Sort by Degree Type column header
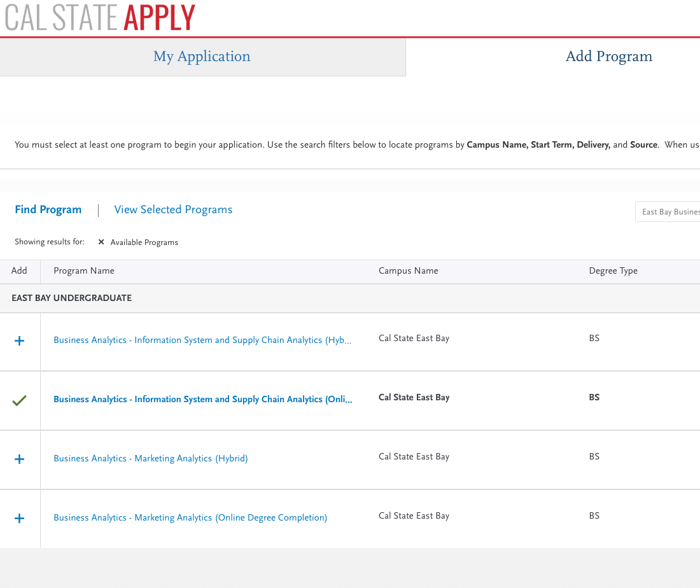700x588 pixels. pyautogui.click(x=613, y=271)
